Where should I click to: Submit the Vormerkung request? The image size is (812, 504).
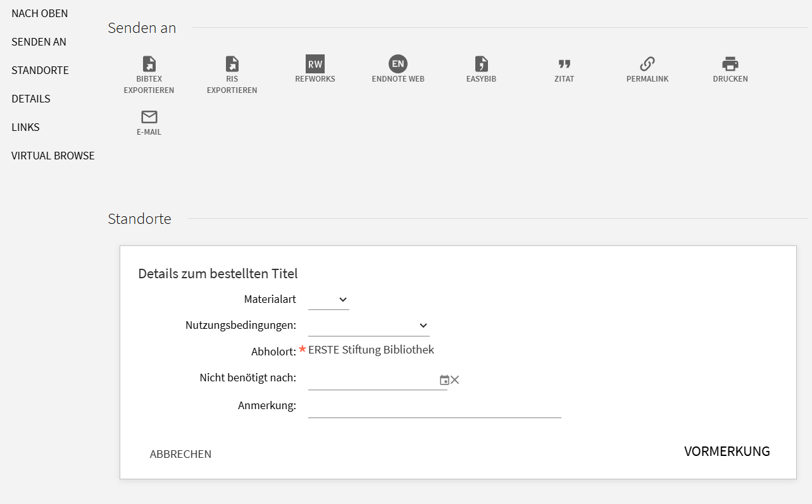tap(727, 452)
